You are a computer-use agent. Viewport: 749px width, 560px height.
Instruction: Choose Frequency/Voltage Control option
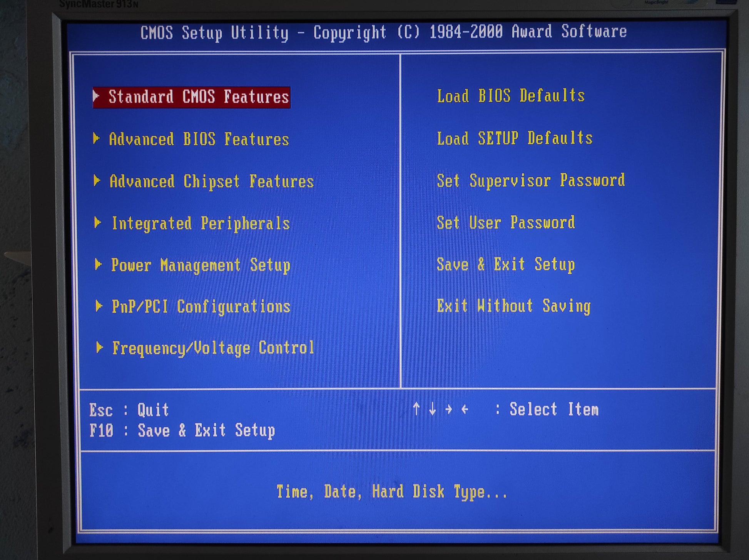coord(213,348)
